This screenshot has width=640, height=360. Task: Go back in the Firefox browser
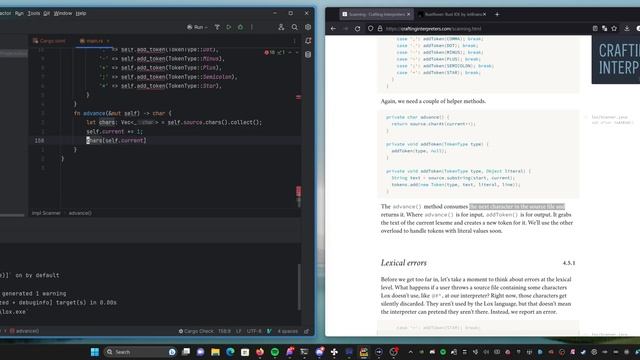[x=333, y=29]
